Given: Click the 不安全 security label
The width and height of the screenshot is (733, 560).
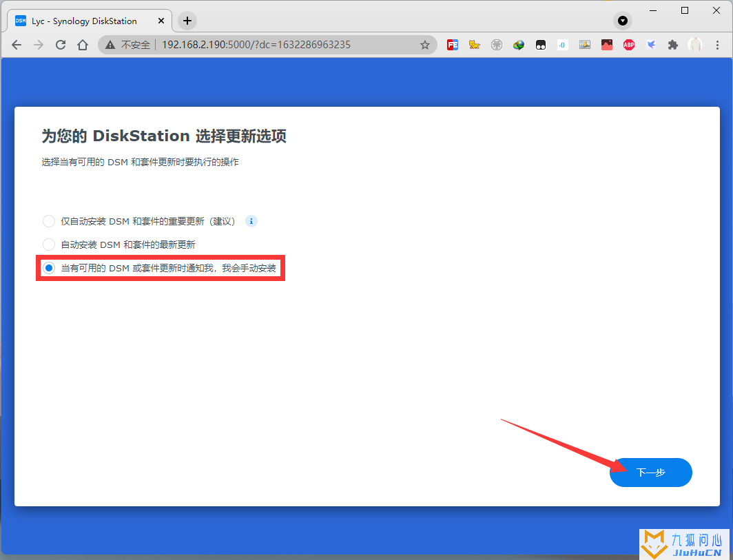Looking at the screenshot, I should click(136, 45).
